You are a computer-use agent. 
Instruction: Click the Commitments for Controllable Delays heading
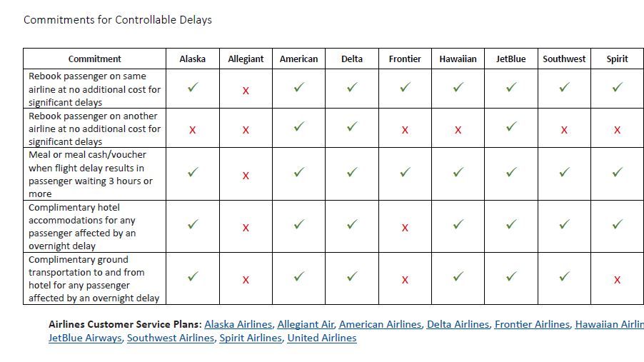coord(118,20)
